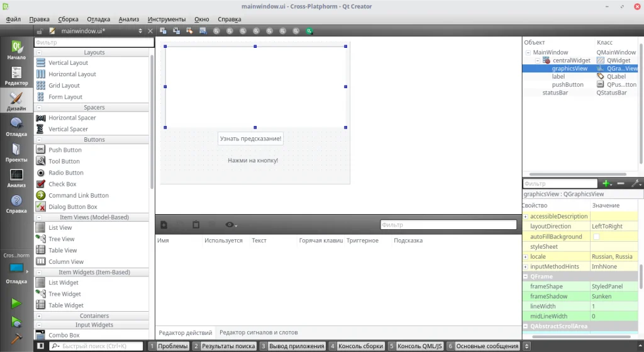Click the Узнать предсказание! button on form
The height and width of the screenshot is (352, 644).
[x=250, y=139]
